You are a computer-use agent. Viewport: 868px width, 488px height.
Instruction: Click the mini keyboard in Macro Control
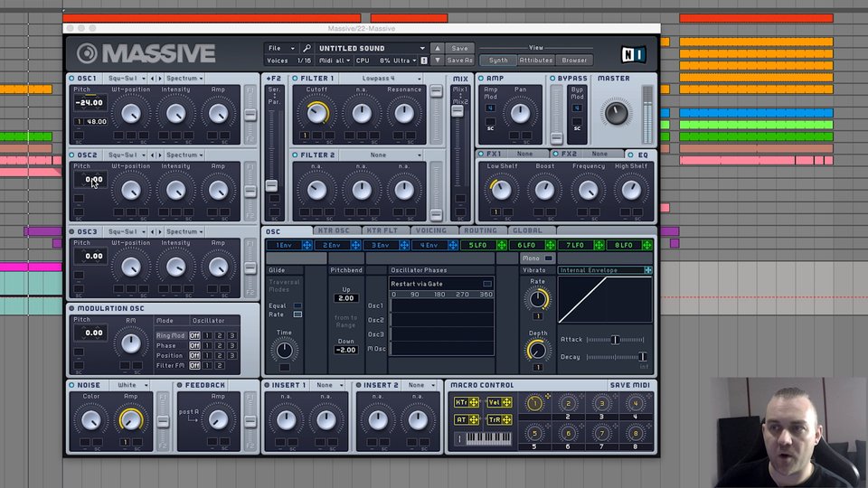click(487, 438)
